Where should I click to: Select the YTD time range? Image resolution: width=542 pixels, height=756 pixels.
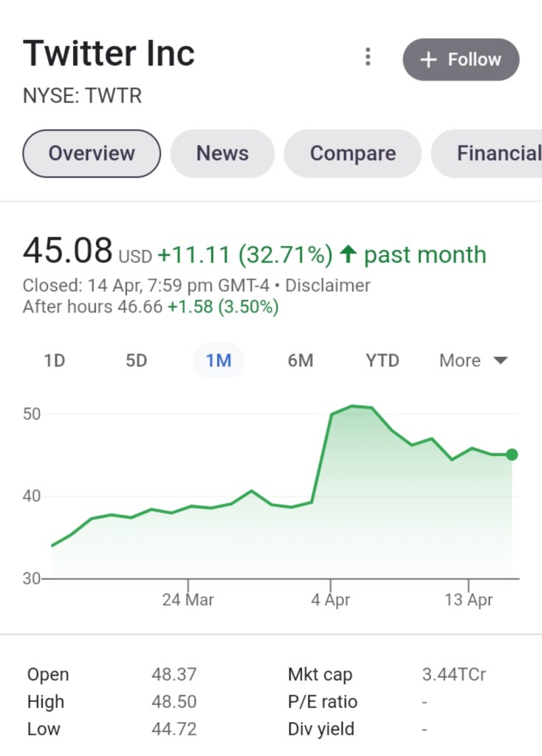pos(383,361)
